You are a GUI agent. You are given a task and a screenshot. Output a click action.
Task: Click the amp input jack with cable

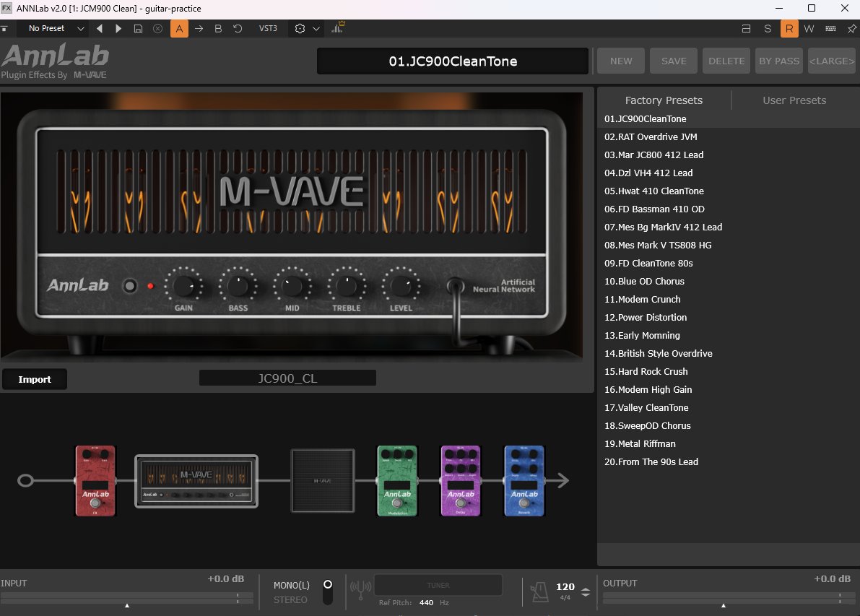(455, 286)
